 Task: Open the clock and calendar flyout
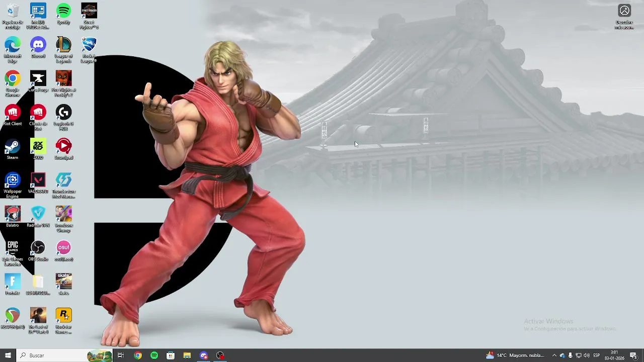click(614, 355)
